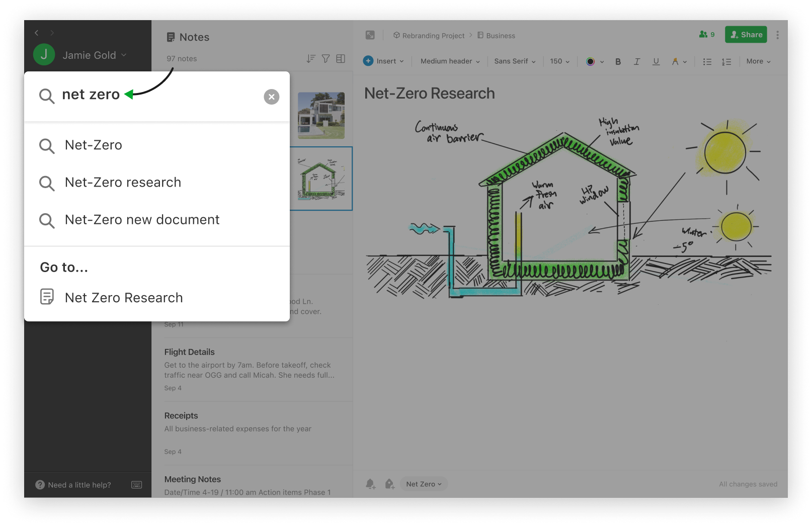Add a tag with the tag icon
This screenshot has height=526, width=812.
click(x=389, y=484)
